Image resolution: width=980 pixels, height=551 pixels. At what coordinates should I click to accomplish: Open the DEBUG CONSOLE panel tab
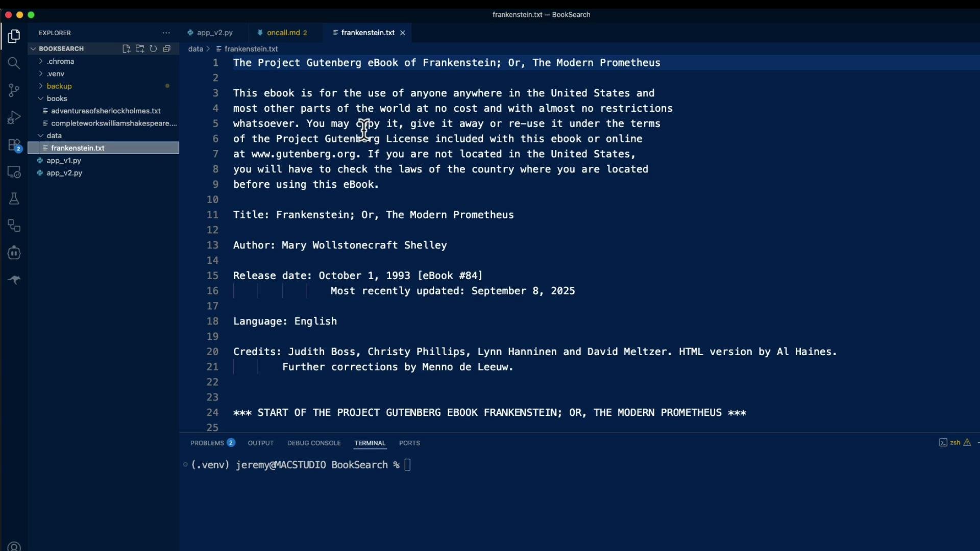coord(314,443)
